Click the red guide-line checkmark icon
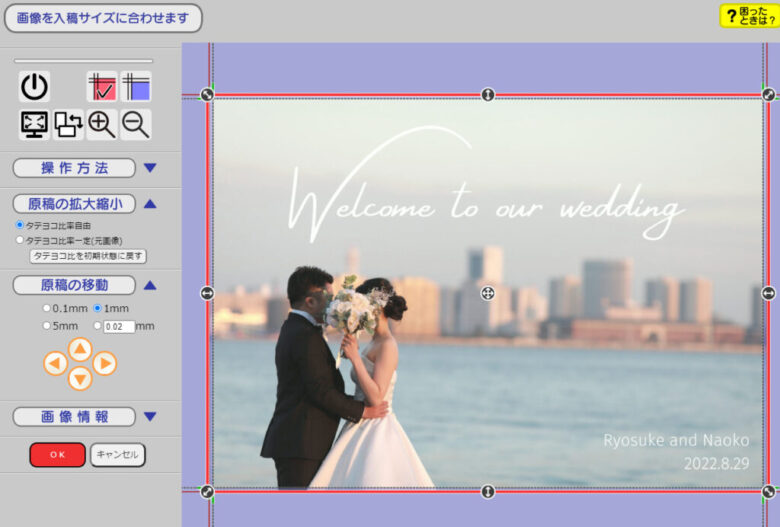Image resolution: width=780 pixels, height=527 pixels. tap(101, 87)
